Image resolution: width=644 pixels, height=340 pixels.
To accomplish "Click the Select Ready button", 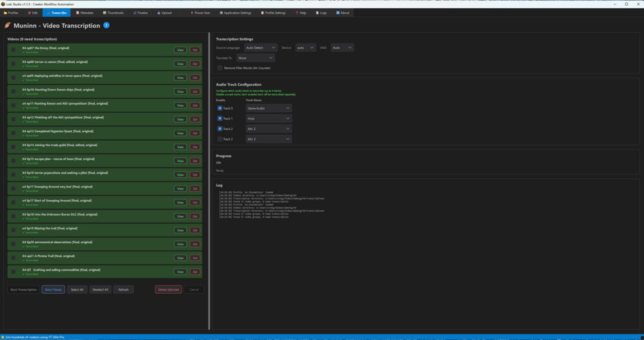I will [53, 289].
